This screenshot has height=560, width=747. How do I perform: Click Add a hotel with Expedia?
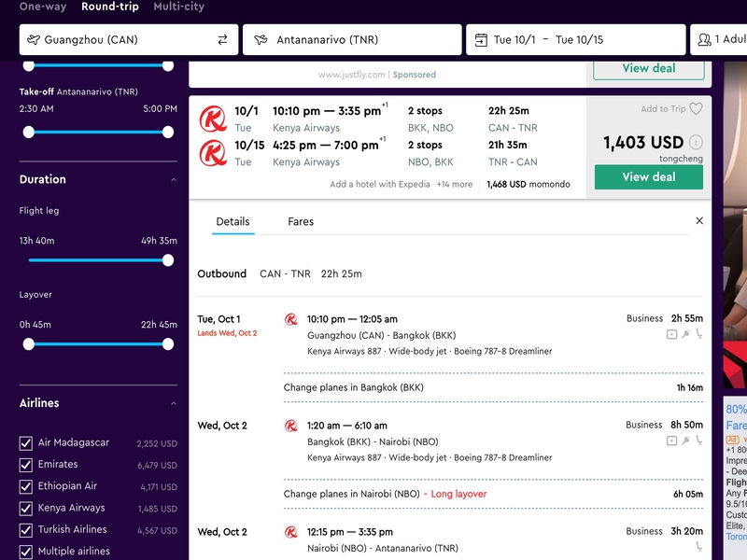pos(380,184)
